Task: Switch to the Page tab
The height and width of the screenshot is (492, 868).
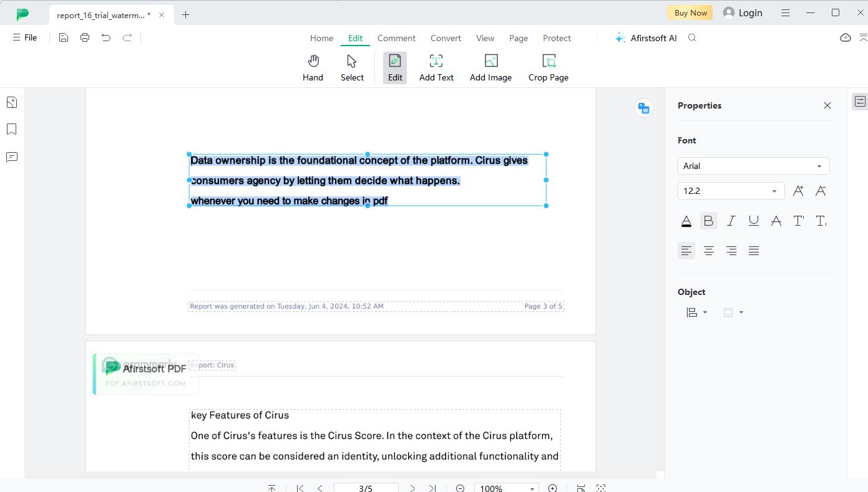Action: pos(519,38)
